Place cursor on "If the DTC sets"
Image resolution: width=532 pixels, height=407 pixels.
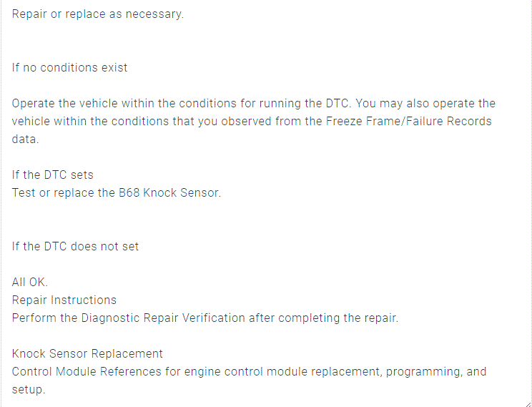(53, 175)
